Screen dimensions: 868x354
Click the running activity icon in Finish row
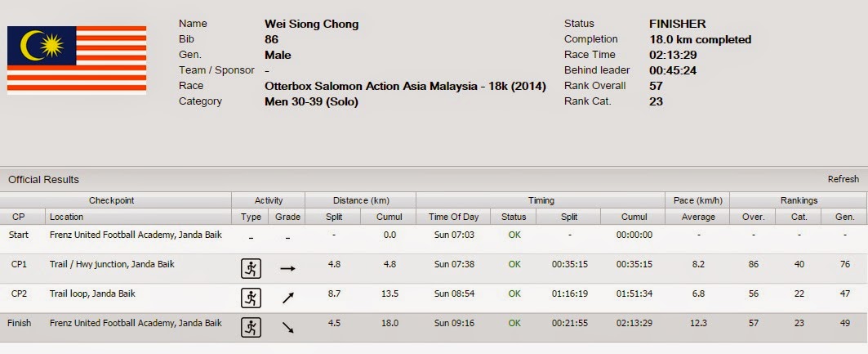click(251, 327)
